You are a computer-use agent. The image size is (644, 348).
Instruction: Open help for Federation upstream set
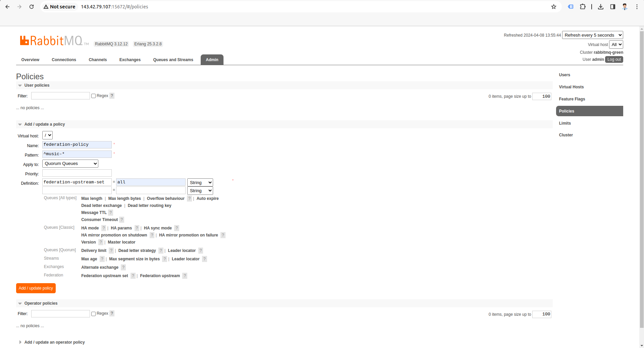(133, 276)
